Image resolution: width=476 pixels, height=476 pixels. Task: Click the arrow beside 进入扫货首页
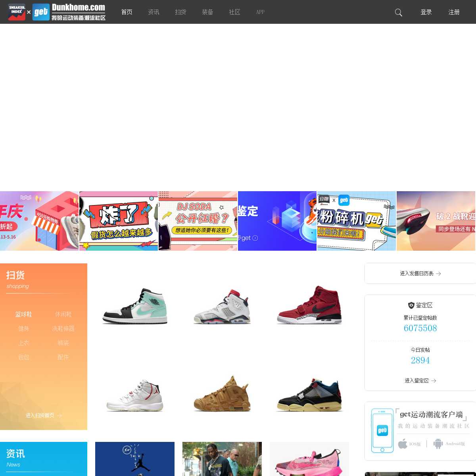coord(59,415)
